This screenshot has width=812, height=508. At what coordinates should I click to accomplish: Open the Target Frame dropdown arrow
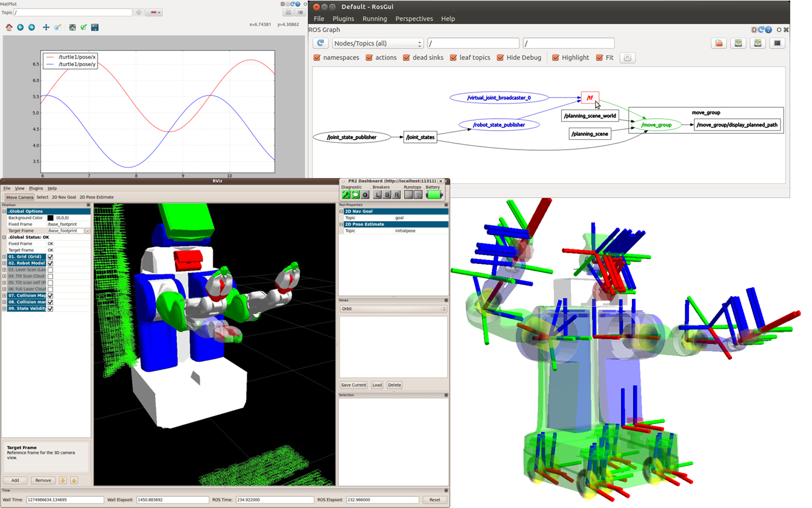pyautogui.click(x=88, y=231)
